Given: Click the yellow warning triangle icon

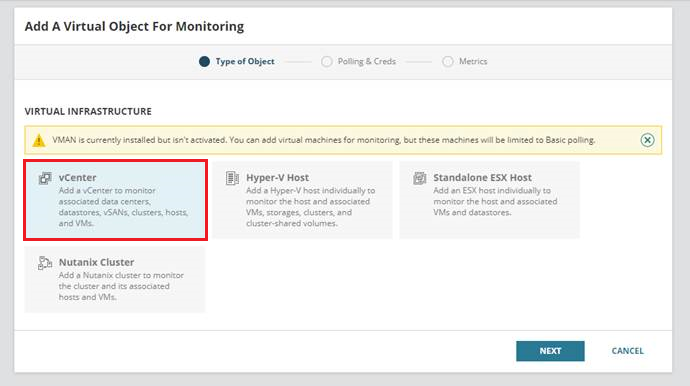Looking at the screenshot, I should [x=39, y=140].
